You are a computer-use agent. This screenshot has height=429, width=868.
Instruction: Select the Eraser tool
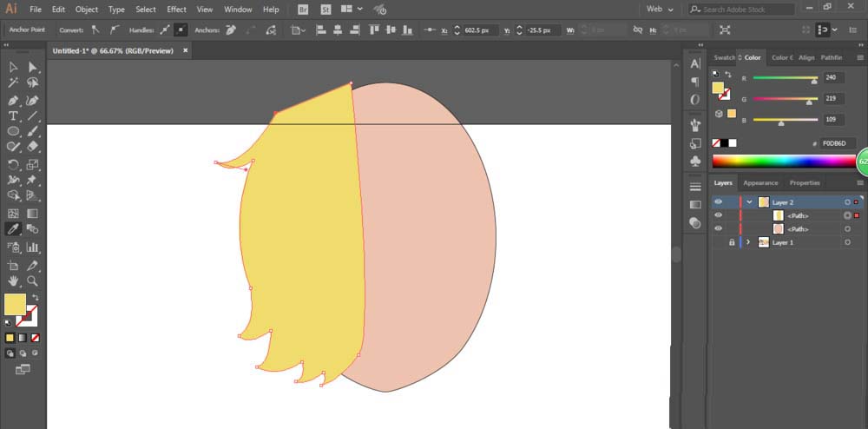click(x=33, y=146)
